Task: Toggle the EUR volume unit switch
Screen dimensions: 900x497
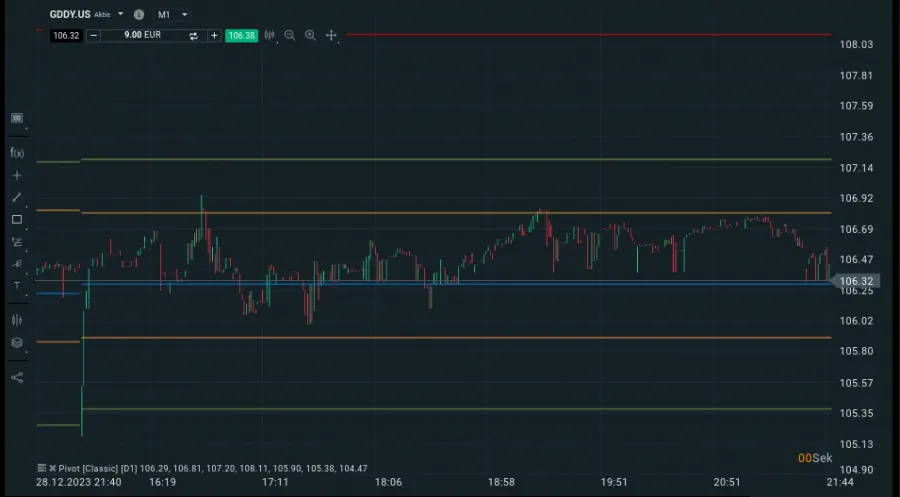Action: tap(193, 35)
